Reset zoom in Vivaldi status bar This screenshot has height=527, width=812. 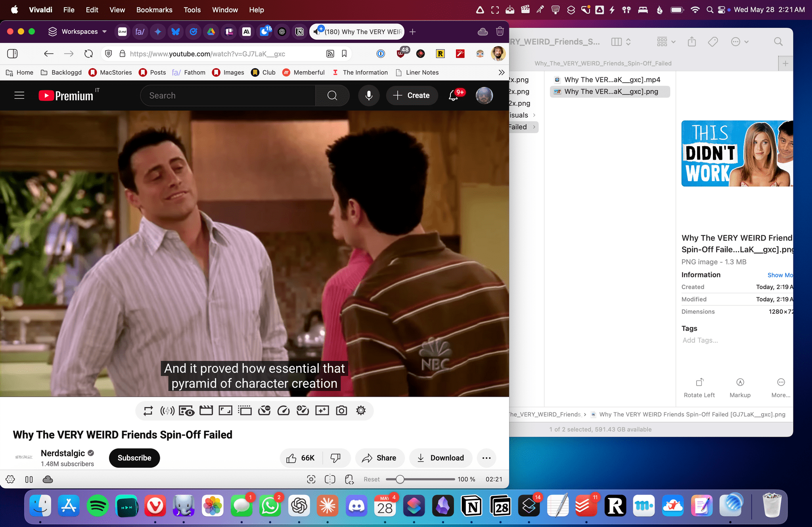coord(372,479)
